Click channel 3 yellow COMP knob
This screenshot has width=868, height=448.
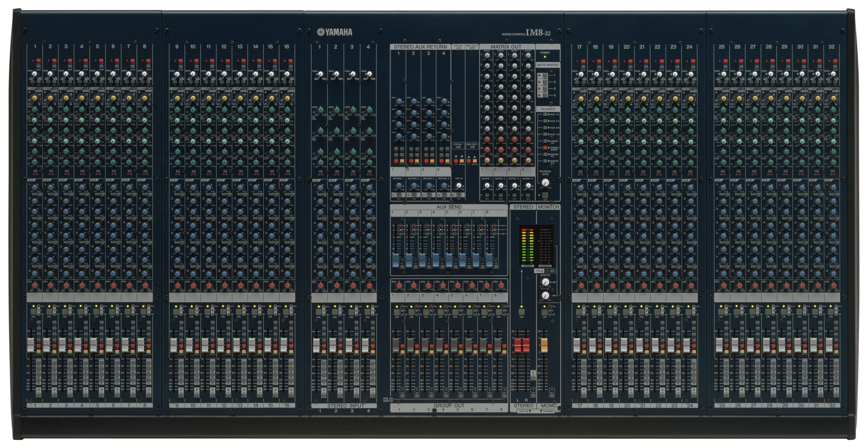click(x=66, y=99)
